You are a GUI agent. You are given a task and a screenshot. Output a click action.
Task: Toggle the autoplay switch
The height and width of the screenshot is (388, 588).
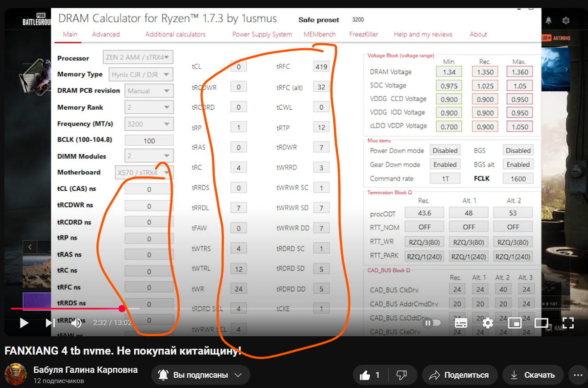pyautogui.click(x=432, y=322)
